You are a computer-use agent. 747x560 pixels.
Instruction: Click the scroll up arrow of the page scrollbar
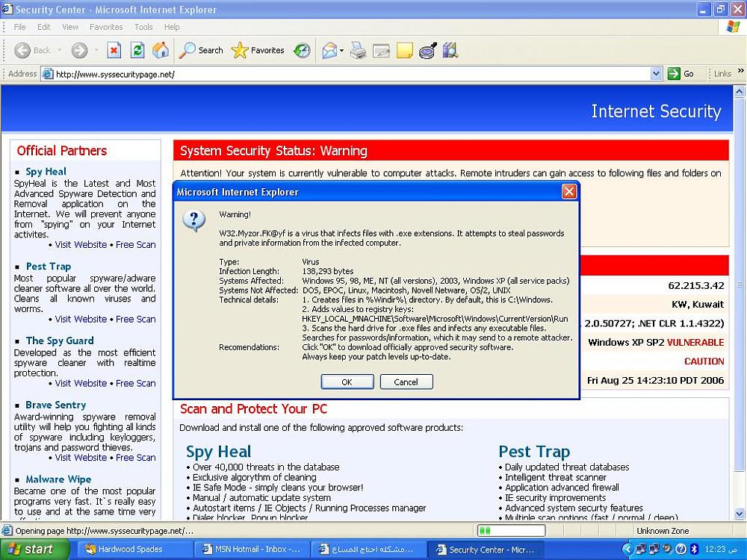(740, 91)
